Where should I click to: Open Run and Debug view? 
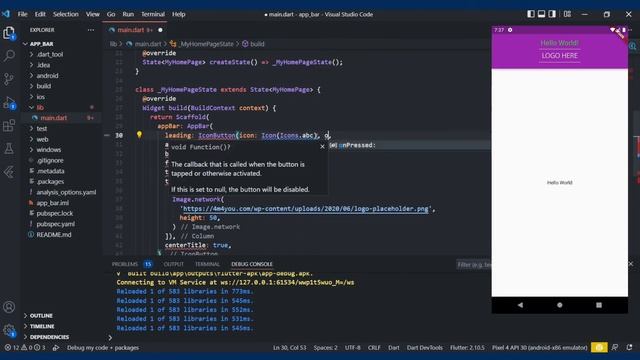tap(9, 102)
